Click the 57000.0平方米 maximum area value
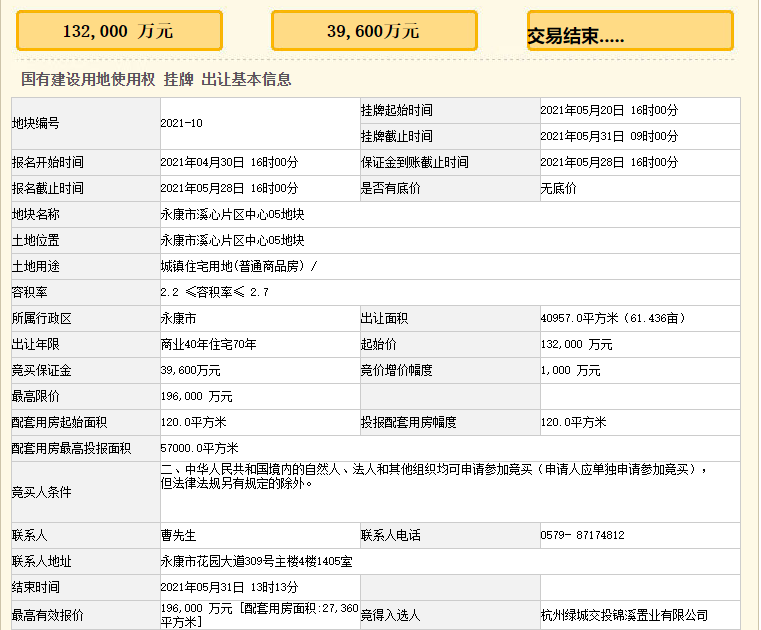 tap(199, 448)
